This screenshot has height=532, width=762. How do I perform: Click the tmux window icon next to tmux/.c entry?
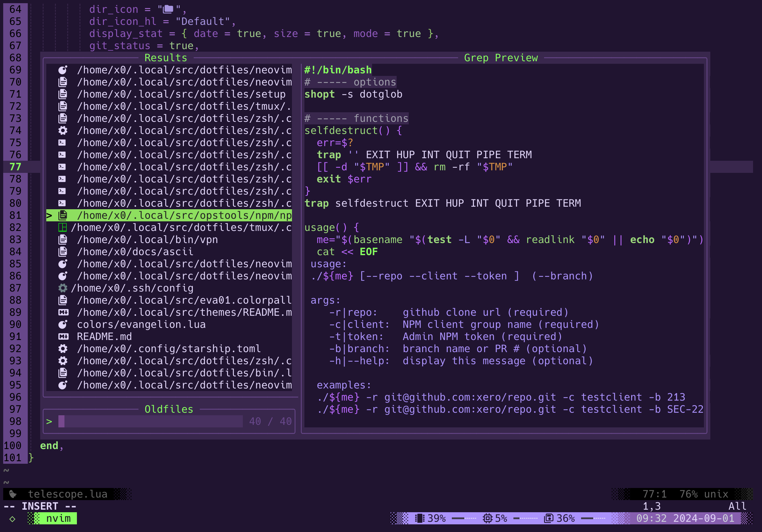coord(63,227)
